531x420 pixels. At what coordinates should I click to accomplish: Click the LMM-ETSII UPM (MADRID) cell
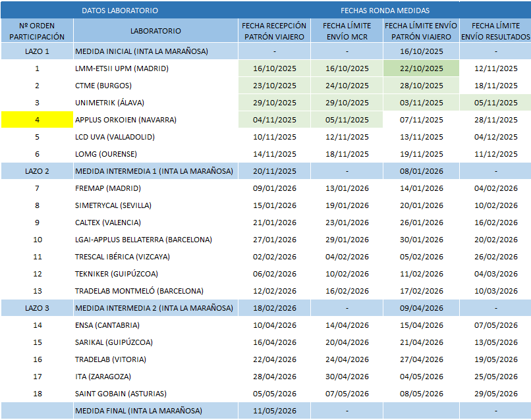pyautogui.click(x=122, y=68)
